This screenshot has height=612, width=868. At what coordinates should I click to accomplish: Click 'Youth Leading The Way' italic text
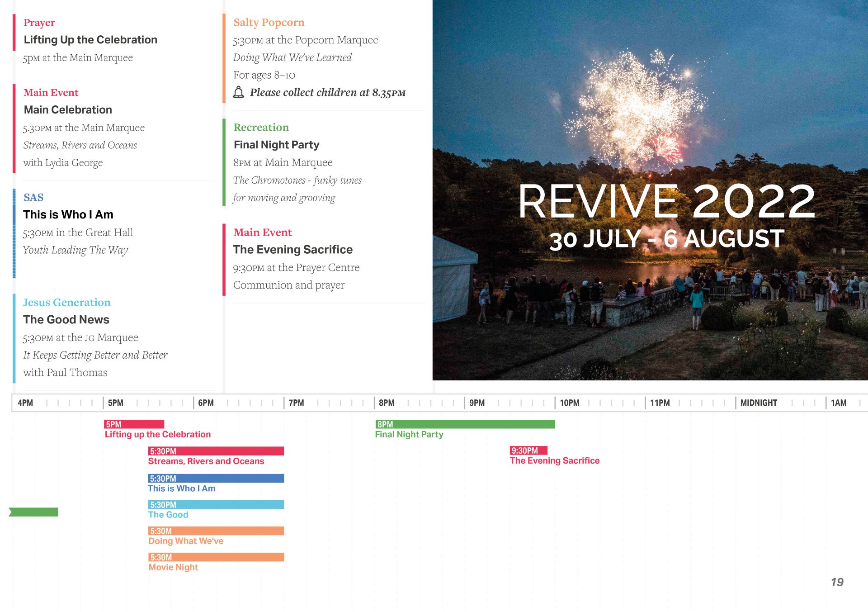tap(75, 250)
